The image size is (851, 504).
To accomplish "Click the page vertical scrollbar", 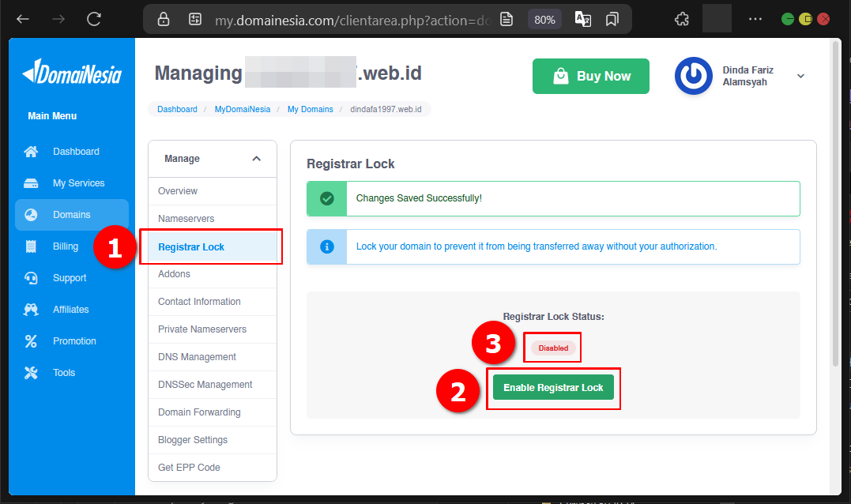I will pos(836,204).
